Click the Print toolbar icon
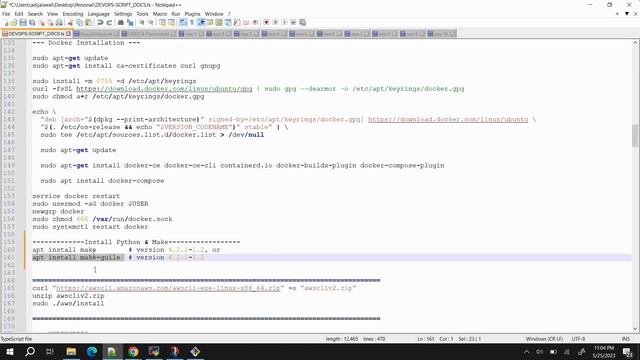640x360 pixels. point(59,22)
